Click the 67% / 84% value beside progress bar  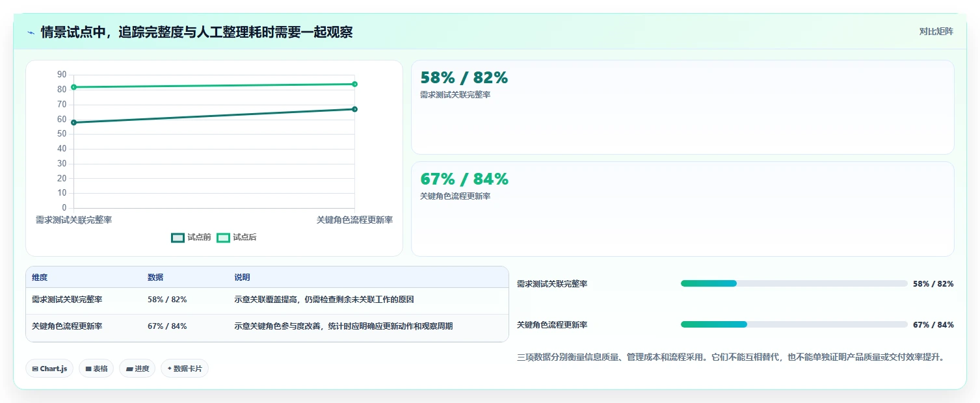pyautogui.click(x=933, y=325)
